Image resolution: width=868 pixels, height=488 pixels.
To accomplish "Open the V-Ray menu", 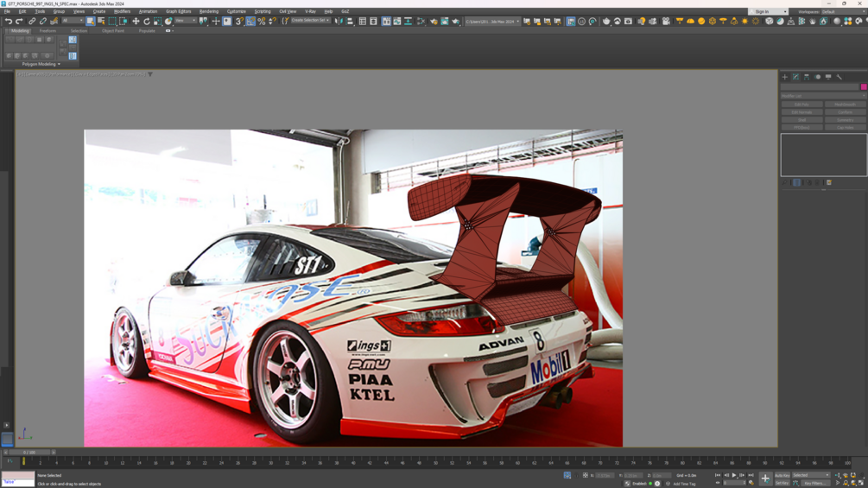I will 310,11.
